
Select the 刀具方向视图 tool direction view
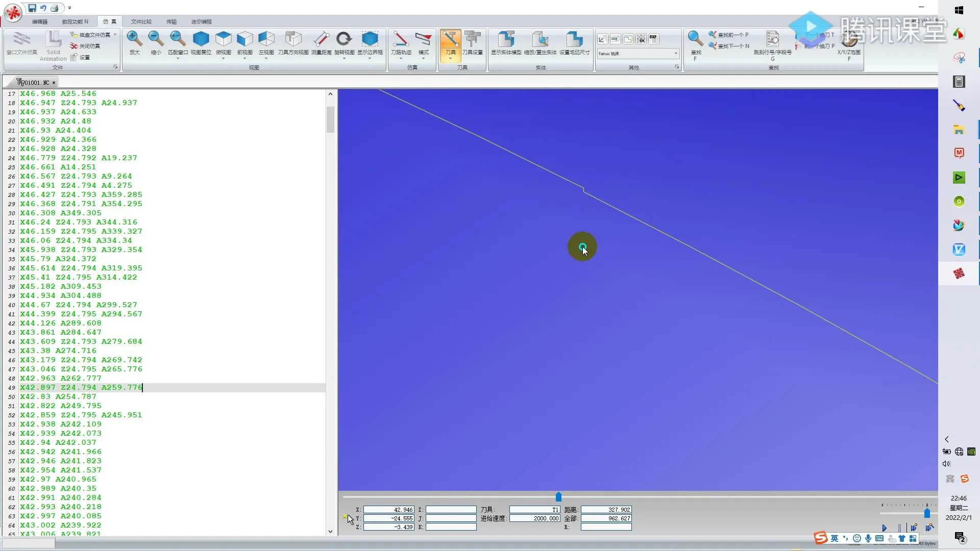pyautogui.click(x=293, y=40)
